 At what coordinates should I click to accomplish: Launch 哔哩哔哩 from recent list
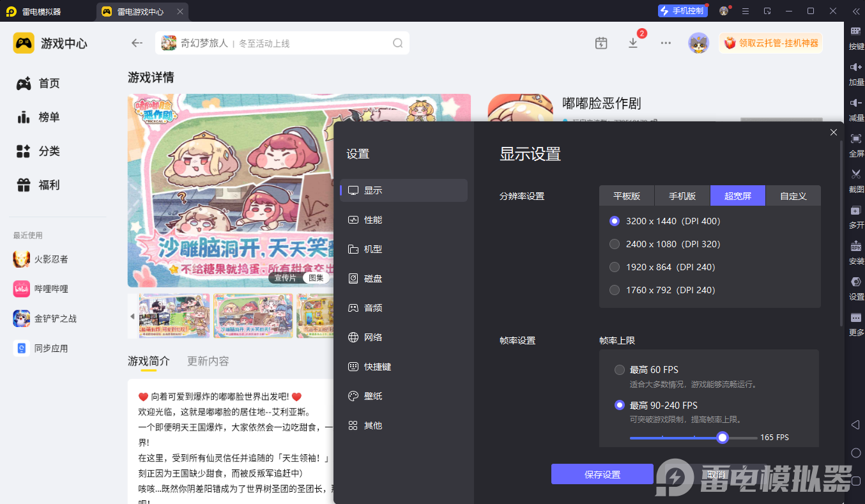pyautogui.click(x=41, y=289)
